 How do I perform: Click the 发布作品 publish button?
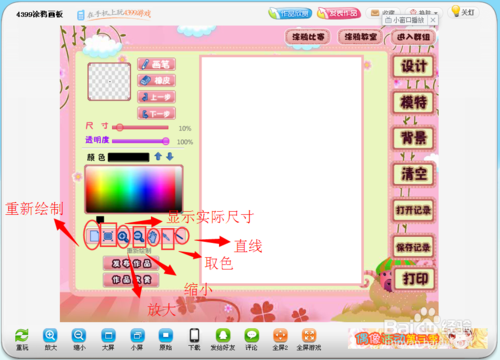(131, 264)
